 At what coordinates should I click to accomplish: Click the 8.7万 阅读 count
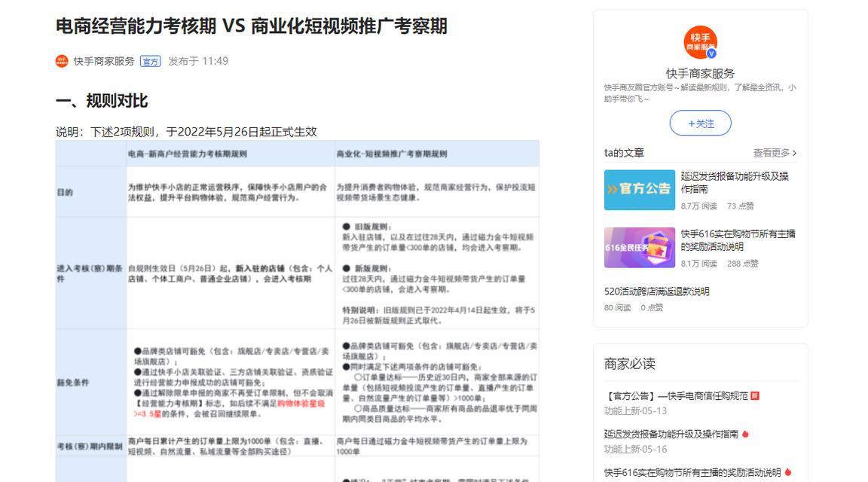698,206
